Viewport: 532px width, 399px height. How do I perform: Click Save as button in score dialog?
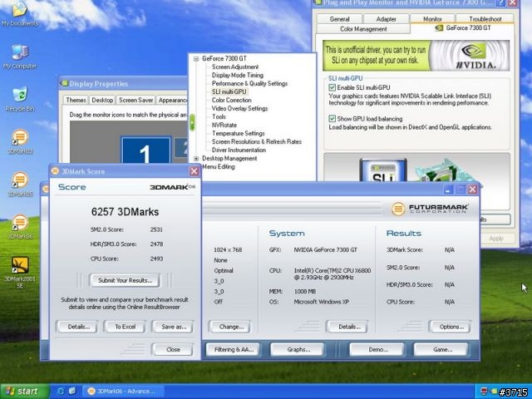pyautogui.click(x=174, y=327)
